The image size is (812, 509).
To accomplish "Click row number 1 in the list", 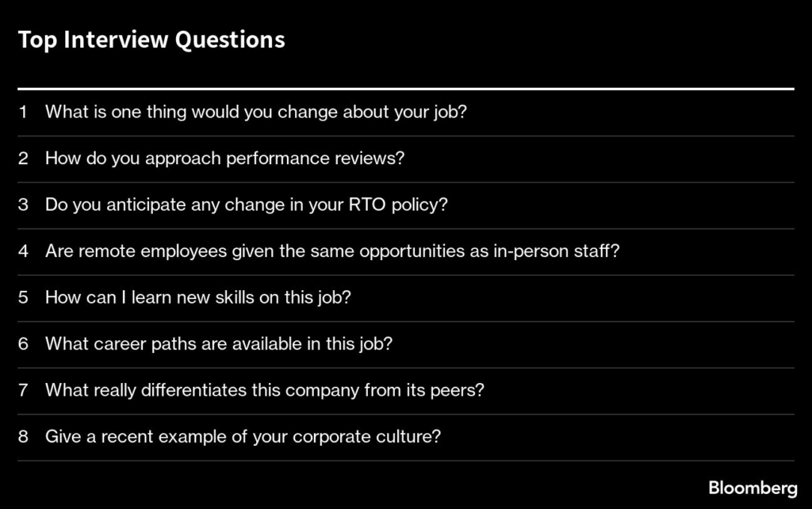I will [x=23, y=112].
